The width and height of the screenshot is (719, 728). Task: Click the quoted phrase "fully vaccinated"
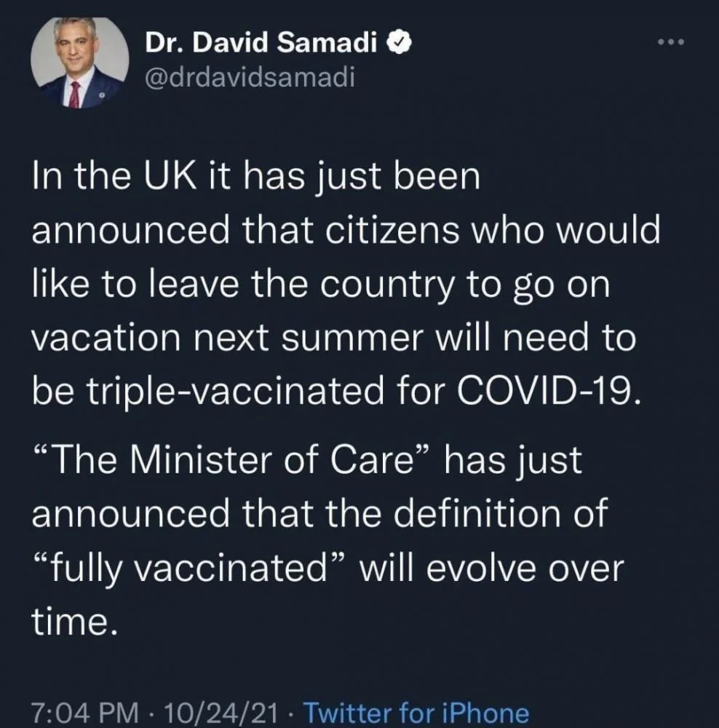[x=191, y=569]
